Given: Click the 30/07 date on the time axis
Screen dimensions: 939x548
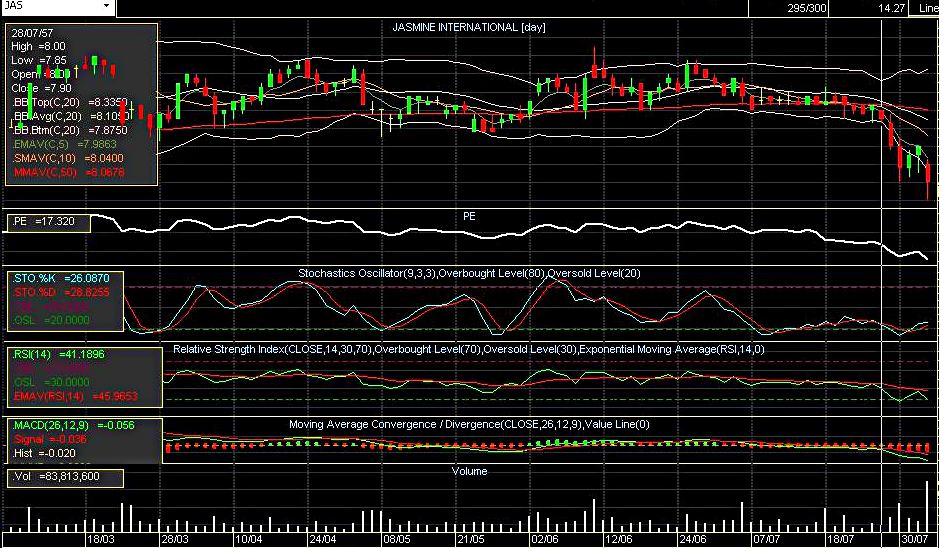Looking at the screenshot, I should [x=915, y=539].
